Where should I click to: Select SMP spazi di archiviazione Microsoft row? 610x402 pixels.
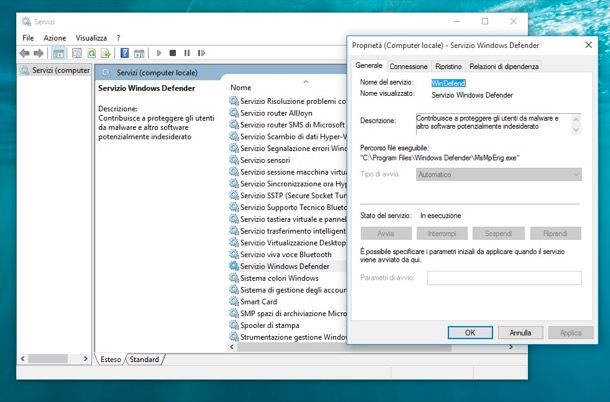287,313
